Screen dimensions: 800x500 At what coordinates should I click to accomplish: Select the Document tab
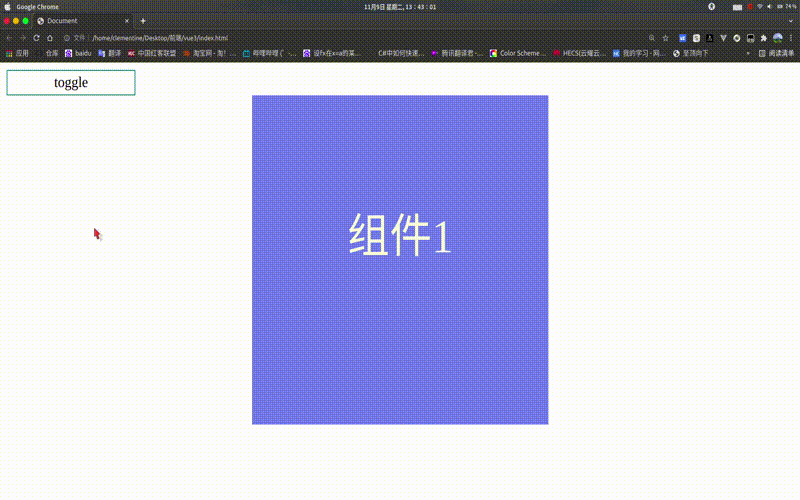click(82, 21)
